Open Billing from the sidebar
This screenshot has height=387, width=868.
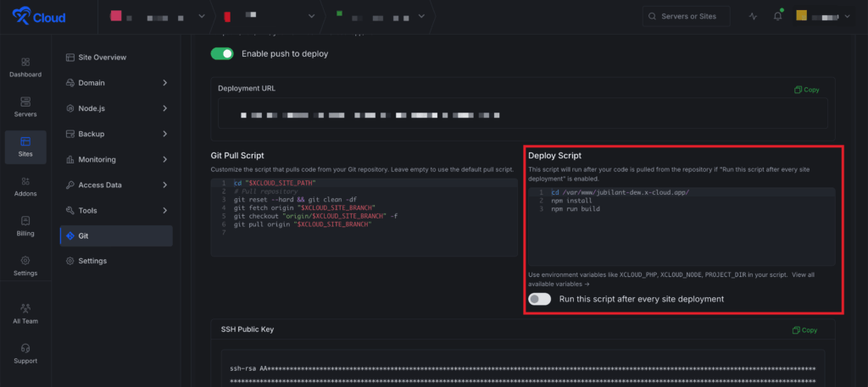pos(25,225)
